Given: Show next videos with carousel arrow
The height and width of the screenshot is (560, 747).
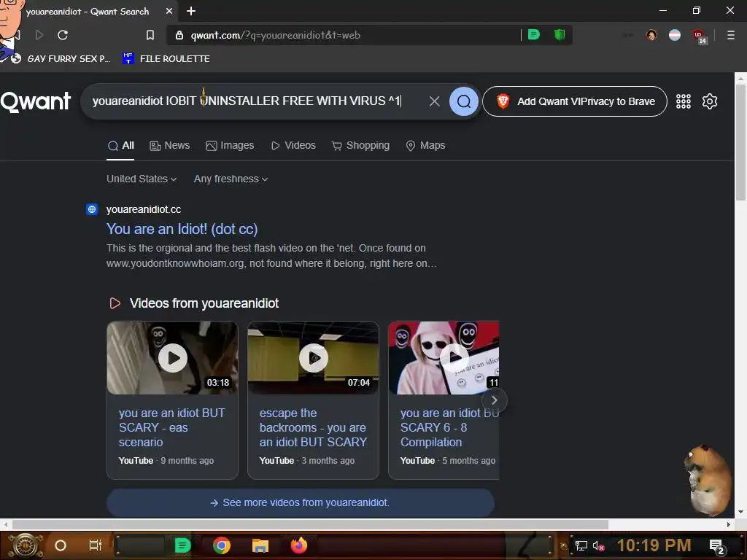Looking at the screenshot, I should pos(494,400).
